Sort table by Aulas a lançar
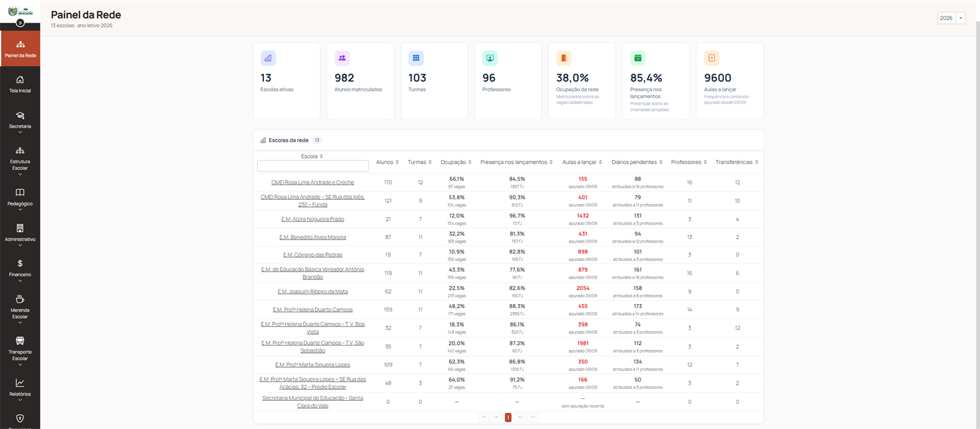The width and height of the screenshot is (980, 429). (x=582, y=162)
